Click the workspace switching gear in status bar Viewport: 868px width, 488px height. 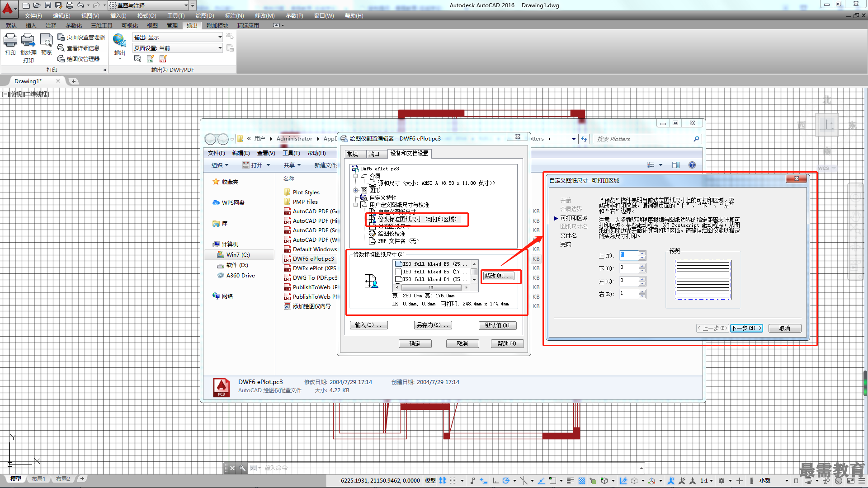(x=722, y=481)
